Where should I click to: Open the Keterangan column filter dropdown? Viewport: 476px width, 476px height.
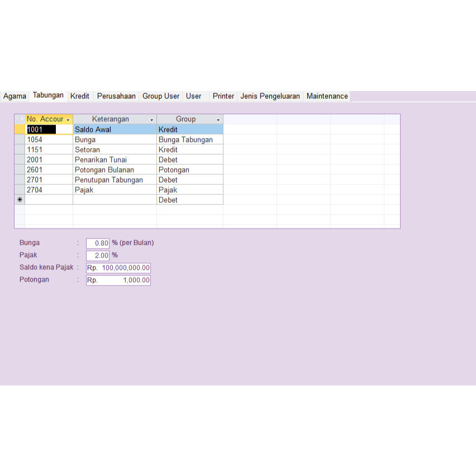[x=152, y=120]
